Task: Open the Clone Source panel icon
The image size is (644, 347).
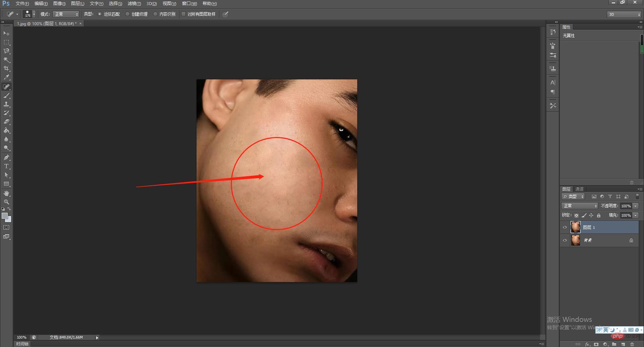Action: coord(553,68)
